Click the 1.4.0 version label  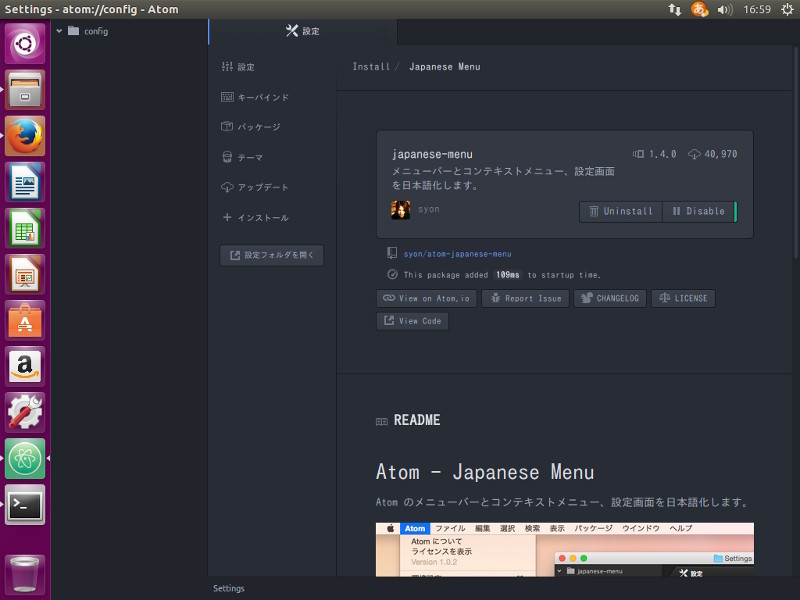(x=655, y=154)
